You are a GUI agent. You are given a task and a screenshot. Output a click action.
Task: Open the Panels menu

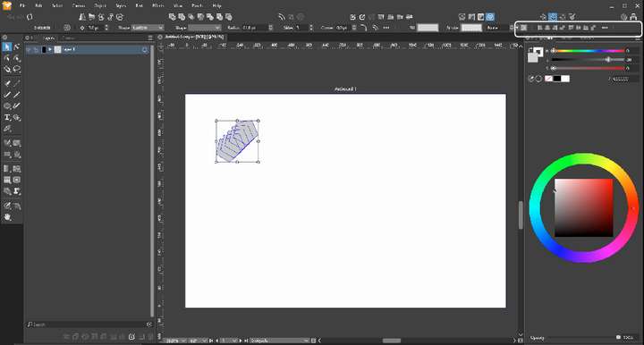coord(197,5)
